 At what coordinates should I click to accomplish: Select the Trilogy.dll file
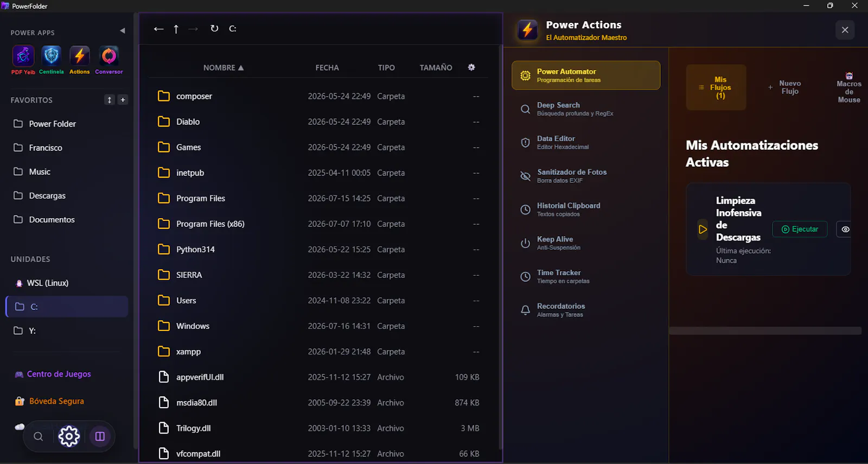[x=318, y=428]
